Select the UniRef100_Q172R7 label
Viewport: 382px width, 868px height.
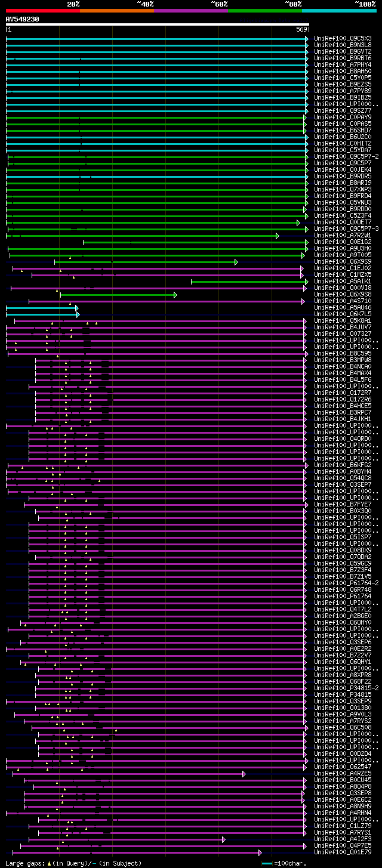pyautogui.click(x=343, y=393)
